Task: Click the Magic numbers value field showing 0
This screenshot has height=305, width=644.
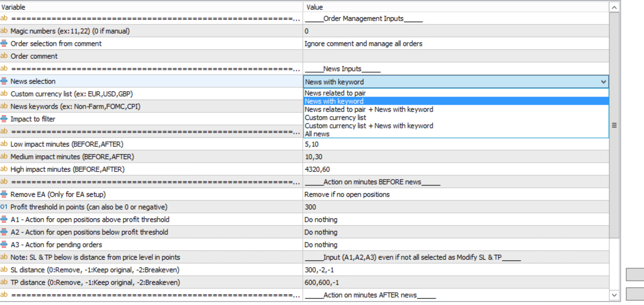Action: [x=456, y=31]
